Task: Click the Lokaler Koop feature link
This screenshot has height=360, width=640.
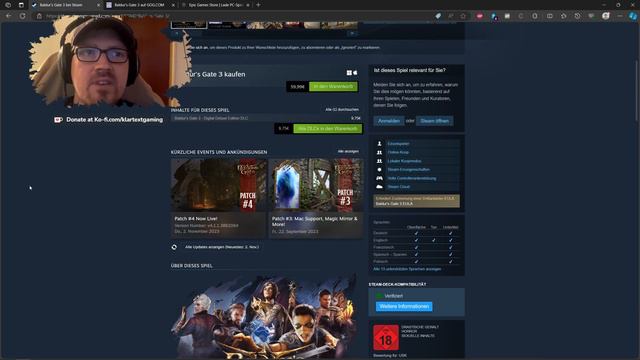Action: coord(404,161)
